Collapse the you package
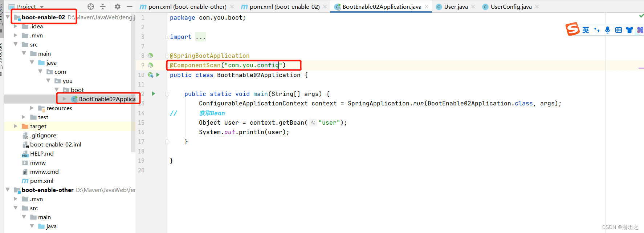Image resolution: width=644 pixels, height=233 pixels. (48, 81)
